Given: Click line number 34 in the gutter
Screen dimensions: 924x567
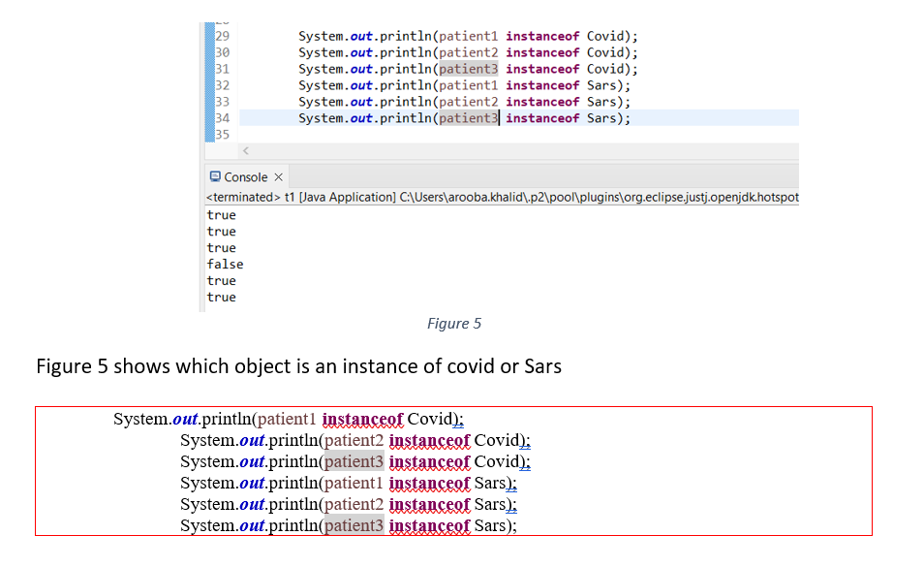Looking at the screenshot, I should point(222,118).
